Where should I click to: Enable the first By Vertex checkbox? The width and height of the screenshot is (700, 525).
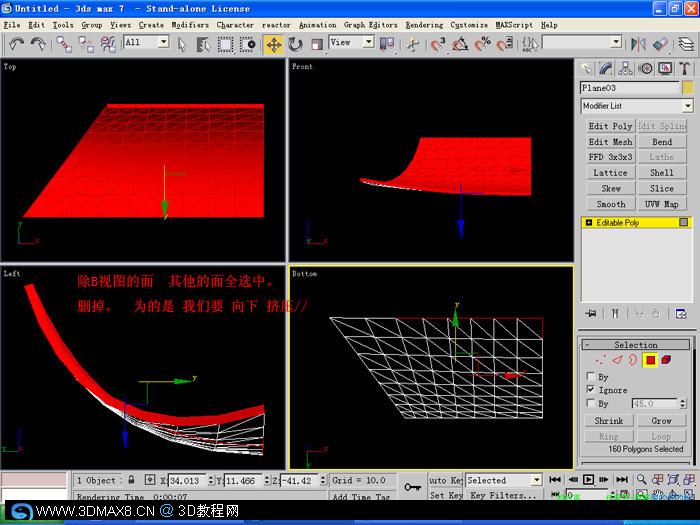(591, 376)
